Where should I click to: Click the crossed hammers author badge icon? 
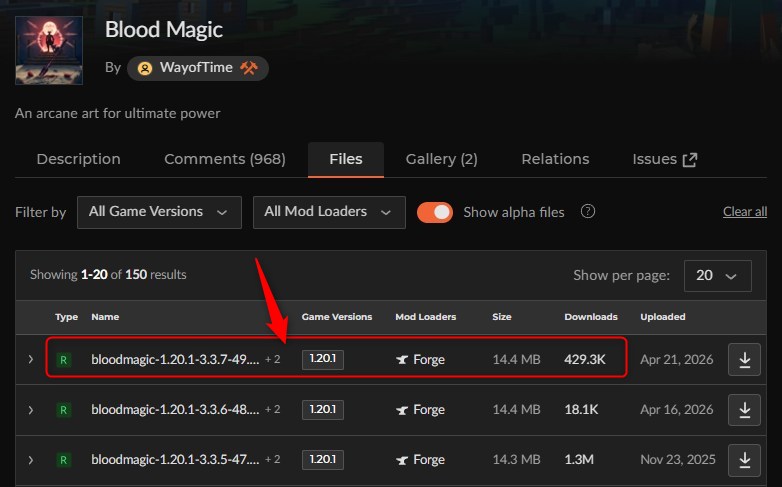coord(249,68)
